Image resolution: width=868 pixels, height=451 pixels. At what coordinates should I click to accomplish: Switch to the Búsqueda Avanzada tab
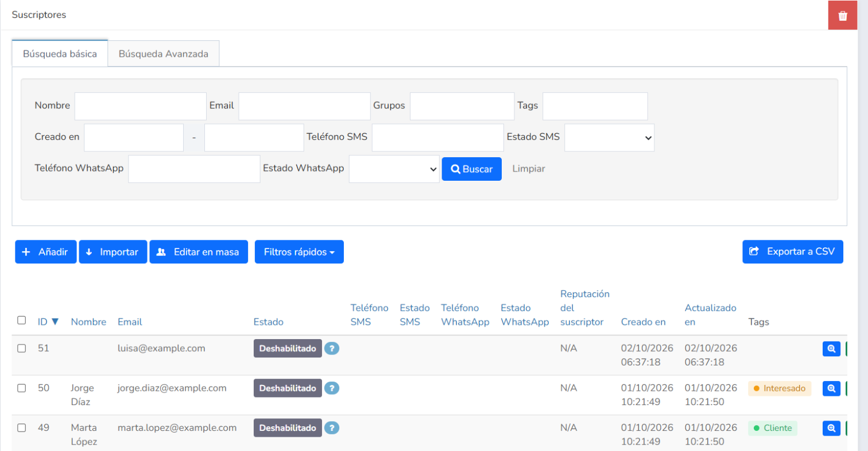(x=164, y=54)
